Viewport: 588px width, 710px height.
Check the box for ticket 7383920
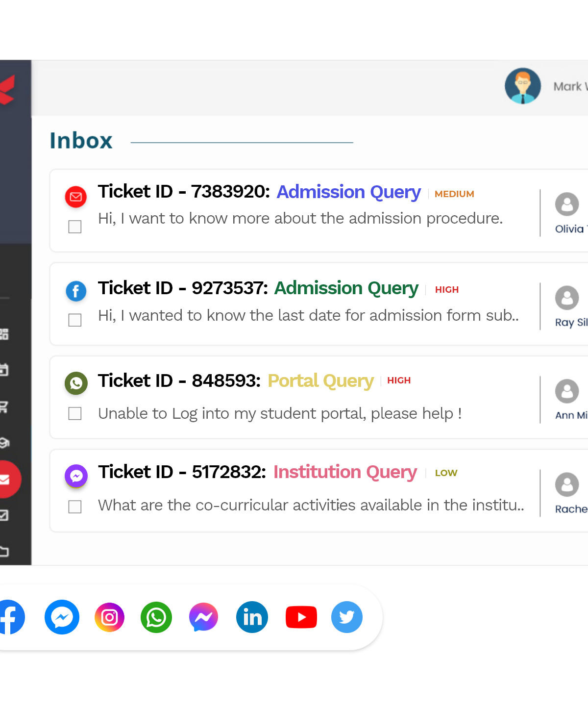click(x=75, y=227)
